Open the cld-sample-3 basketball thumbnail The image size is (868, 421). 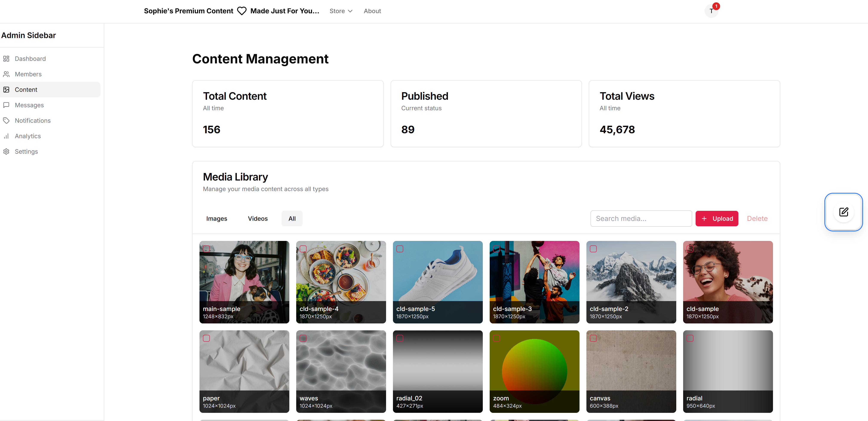pyautogui.click(x=534, y=282)
